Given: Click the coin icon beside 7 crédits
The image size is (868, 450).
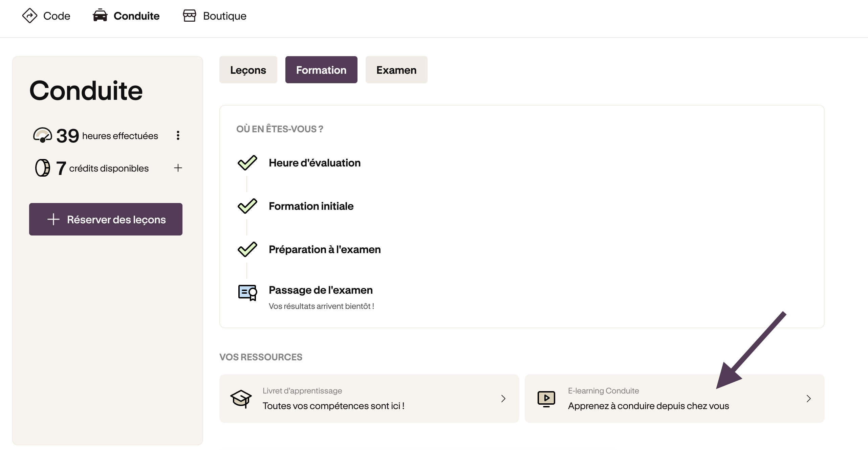Looking at the screenshot, I should [43, 168].
